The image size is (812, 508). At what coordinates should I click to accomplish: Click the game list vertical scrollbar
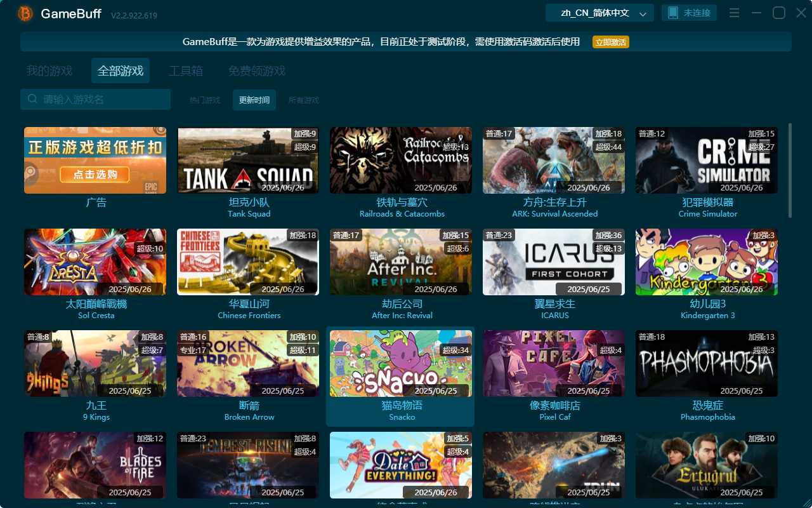[790, 170]
